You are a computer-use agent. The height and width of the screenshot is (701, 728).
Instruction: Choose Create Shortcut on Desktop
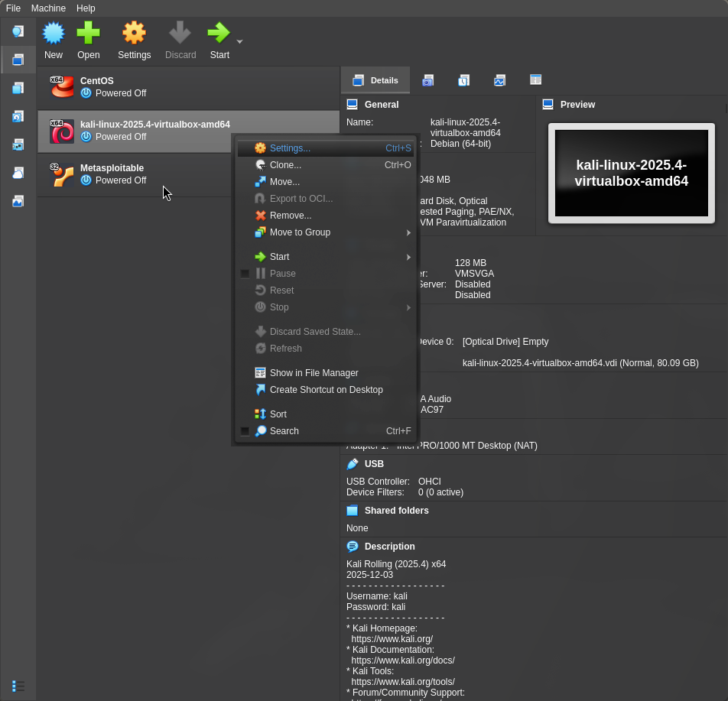click(326, 390)
